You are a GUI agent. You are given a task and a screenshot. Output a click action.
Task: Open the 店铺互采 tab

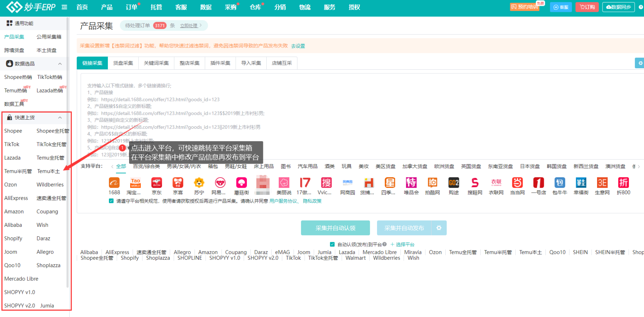tap(282, 63)
